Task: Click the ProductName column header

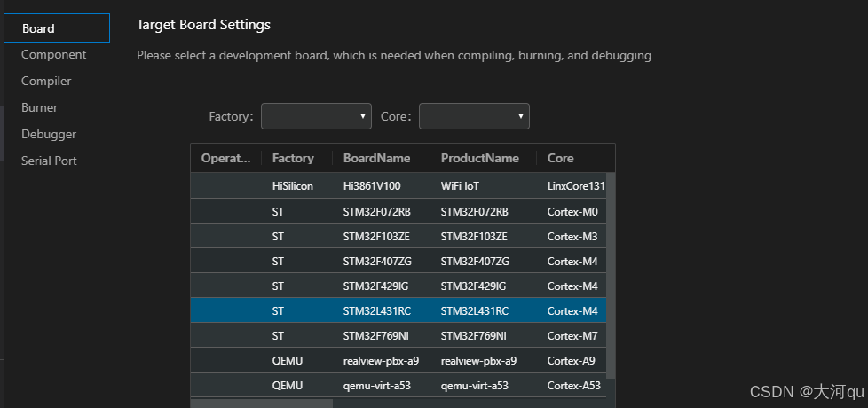Action: tap(479, 158)
